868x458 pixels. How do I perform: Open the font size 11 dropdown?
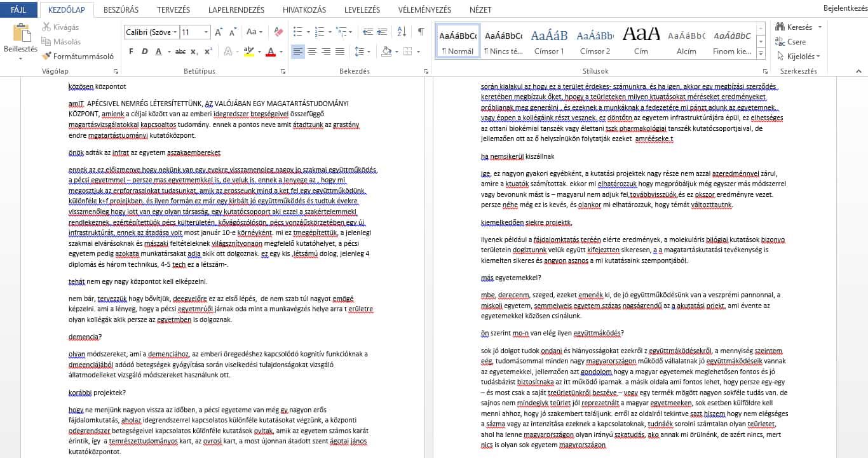(195, 32)
